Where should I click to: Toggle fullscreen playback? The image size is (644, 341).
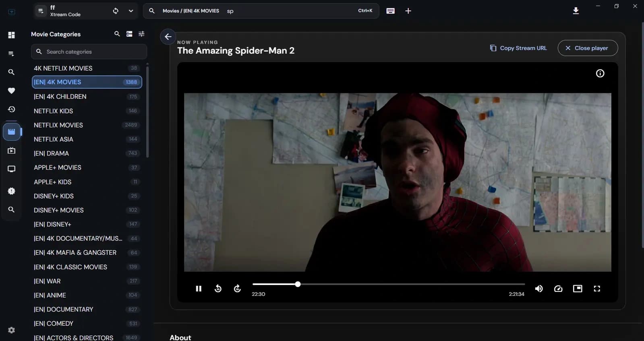click(x=597, y=289)
